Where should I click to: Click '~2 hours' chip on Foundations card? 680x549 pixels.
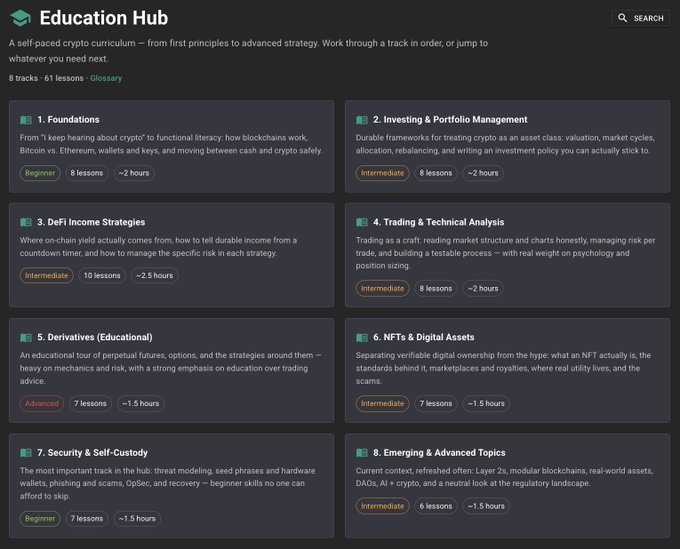coord(134,173)
